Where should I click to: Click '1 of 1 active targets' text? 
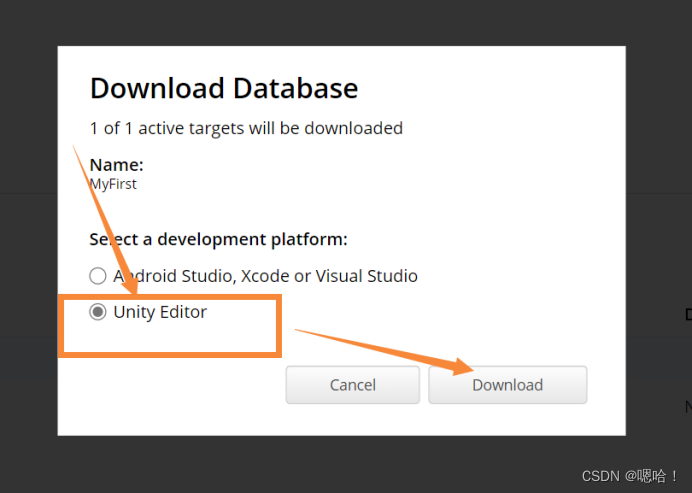tap(167, 128)
